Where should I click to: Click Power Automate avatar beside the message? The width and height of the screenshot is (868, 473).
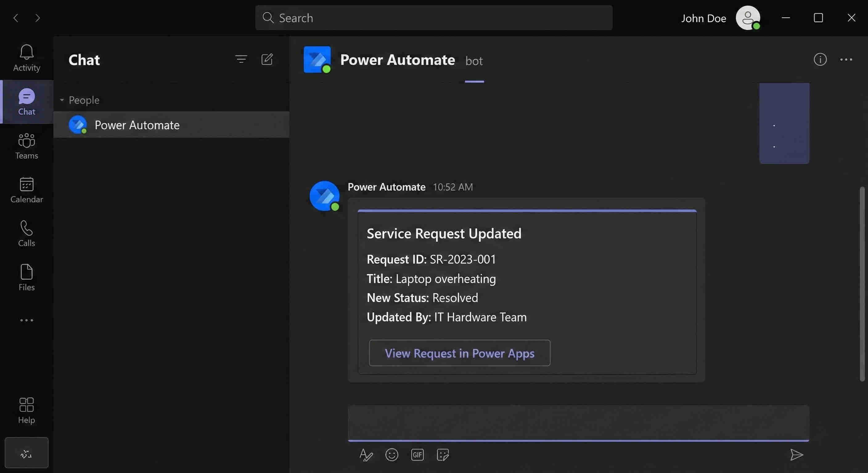point(325,196)
